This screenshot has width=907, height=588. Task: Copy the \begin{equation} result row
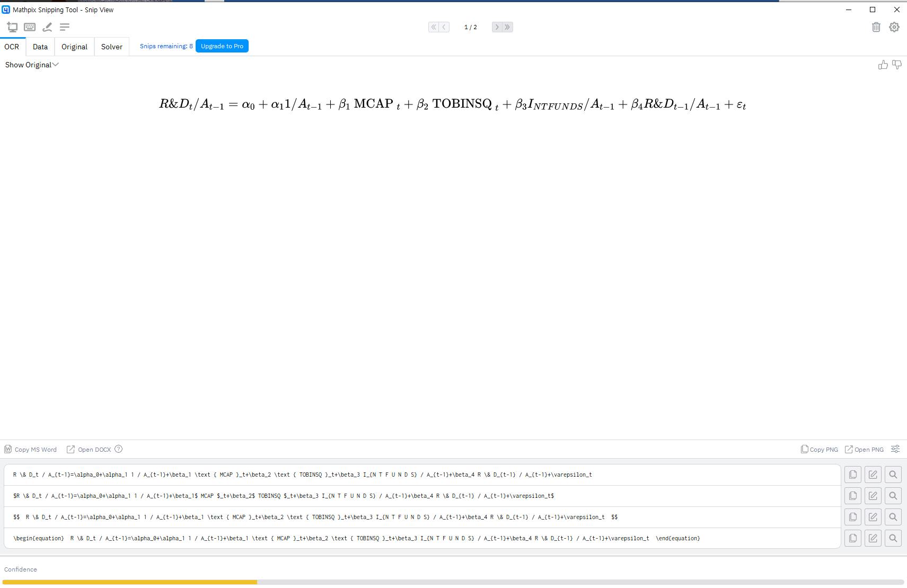coord(853,538)
